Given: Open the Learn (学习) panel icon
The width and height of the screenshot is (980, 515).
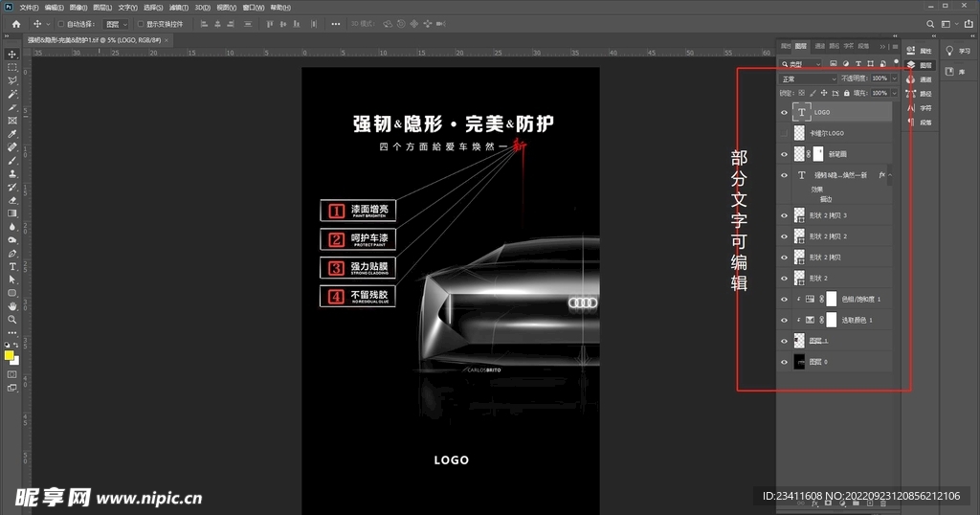Looking at the screenshot, I should pyautogui.click(x=950, y=51).
